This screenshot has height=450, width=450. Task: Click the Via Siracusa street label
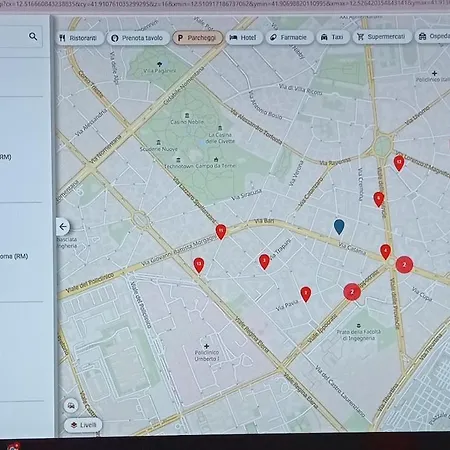point(246,195)
